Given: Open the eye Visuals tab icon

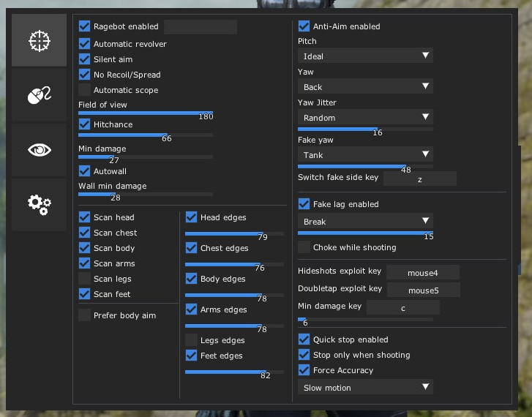Looking at the screenshot, I should [39, 150].
